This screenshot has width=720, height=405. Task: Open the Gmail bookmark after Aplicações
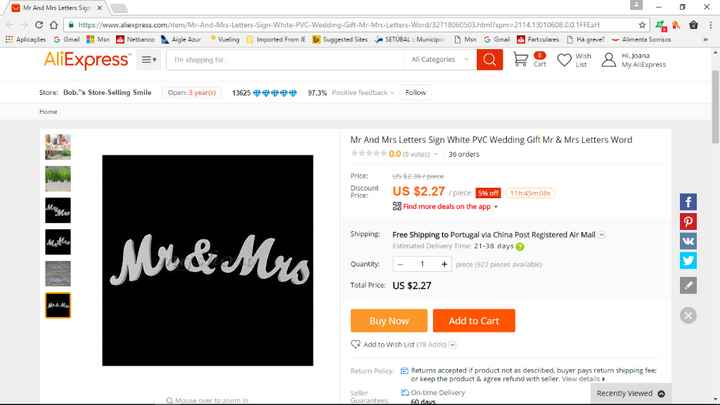pyautogui.click(x=67, y=39)
